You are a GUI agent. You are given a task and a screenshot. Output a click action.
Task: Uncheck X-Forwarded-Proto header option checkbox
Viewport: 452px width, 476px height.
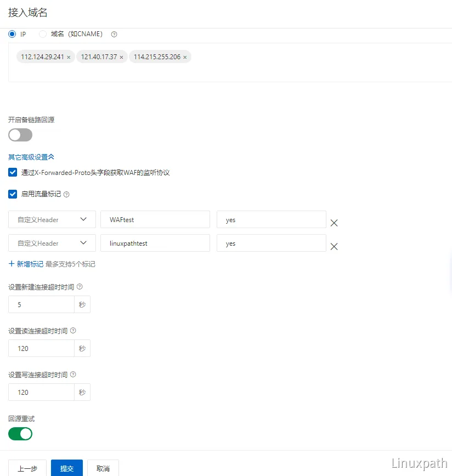point(13,172)
